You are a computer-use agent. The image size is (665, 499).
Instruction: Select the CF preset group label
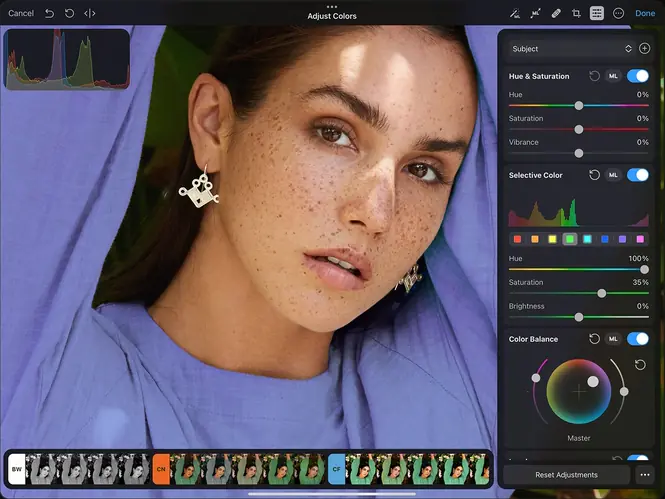click(336, 469)
